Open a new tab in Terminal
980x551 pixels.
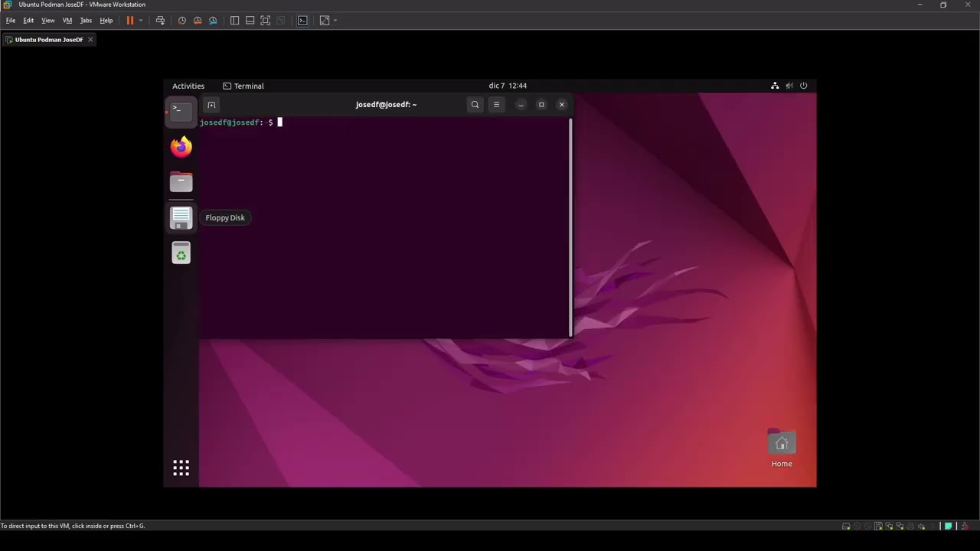211,105
